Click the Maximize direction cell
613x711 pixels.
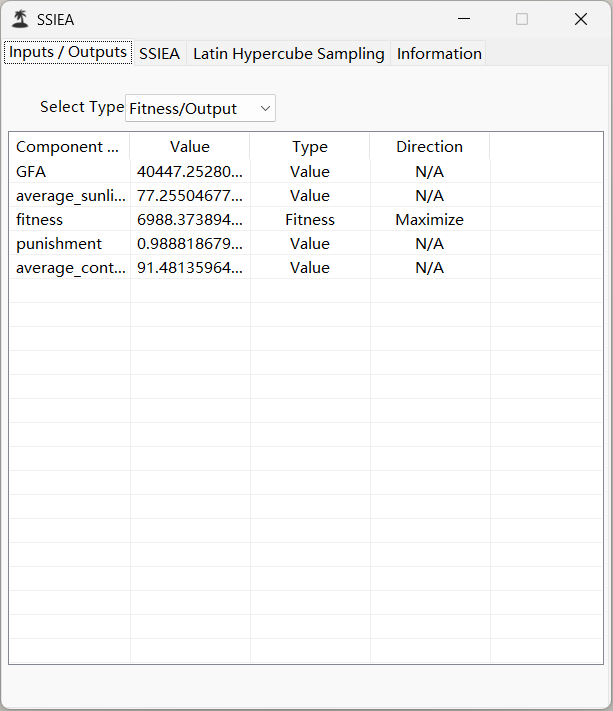(429, 219)
